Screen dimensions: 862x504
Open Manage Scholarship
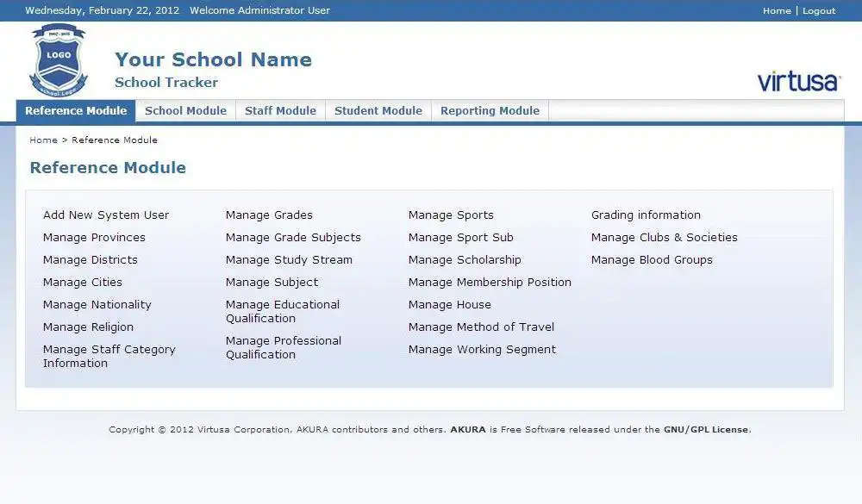point(465,259)
